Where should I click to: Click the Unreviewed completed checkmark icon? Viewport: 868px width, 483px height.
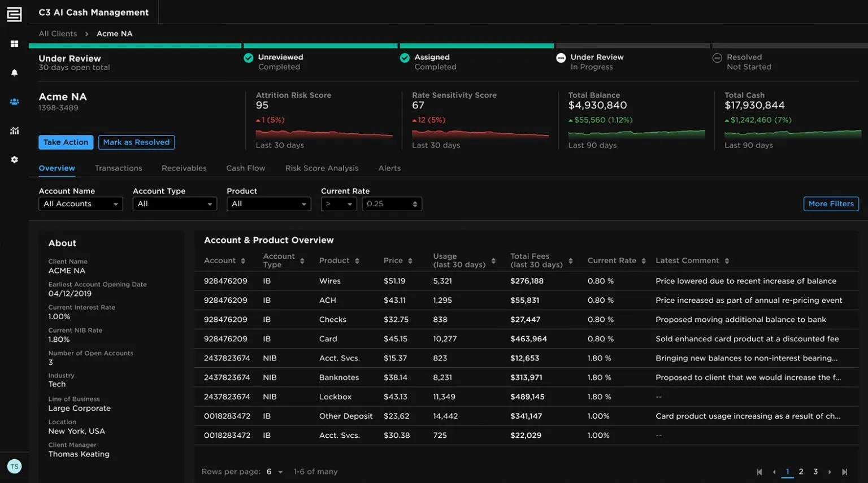coord(248,58)
